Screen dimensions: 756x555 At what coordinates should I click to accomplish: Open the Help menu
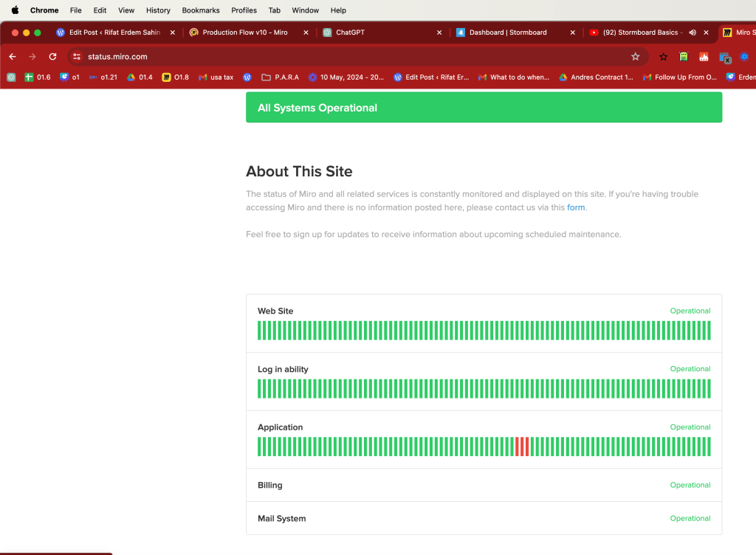tap(338, 10)
